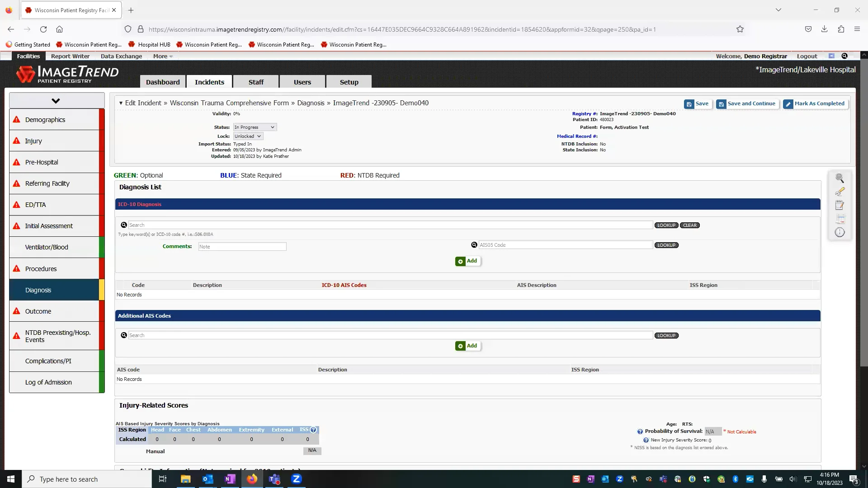Click the clock history icon
This screenshot has height=488, width=868.
pyautogui.click(x=840, y=232)
